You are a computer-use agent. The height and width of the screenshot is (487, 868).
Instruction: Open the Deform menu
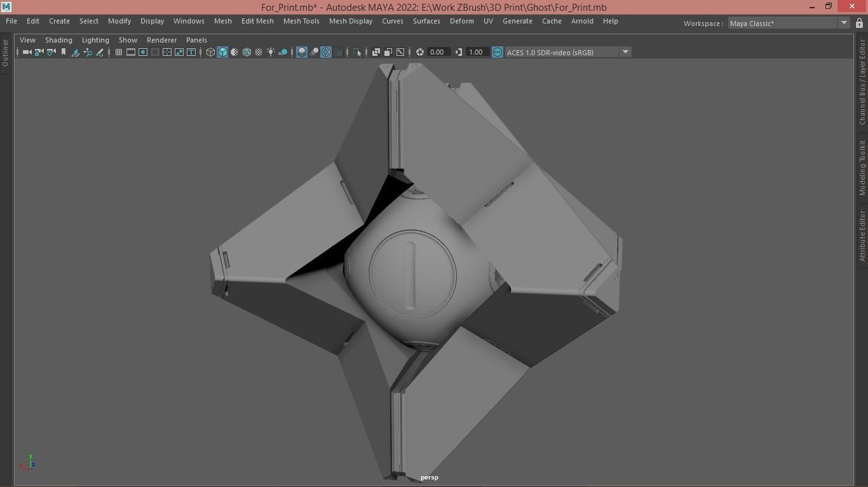(x=462, y=21)
